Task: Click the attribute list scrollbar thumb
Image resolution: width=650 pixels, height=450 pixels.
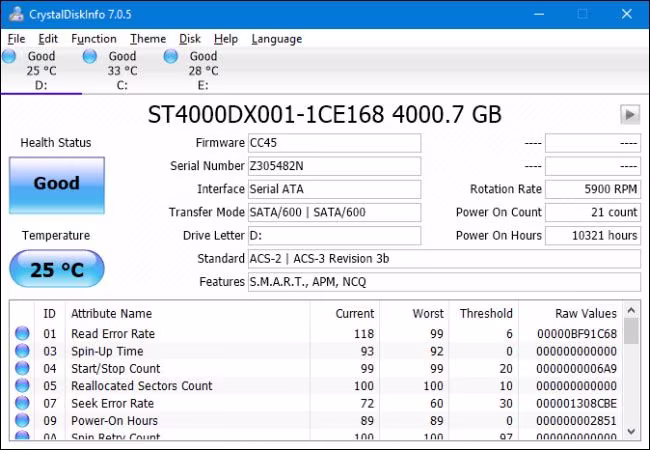Action: pos(631,331)
